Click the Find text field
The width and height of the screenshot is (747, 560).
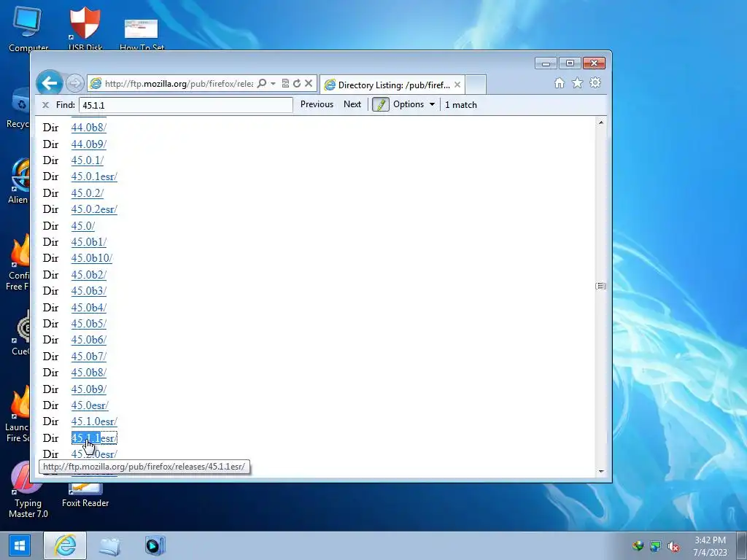coord(186,105)
